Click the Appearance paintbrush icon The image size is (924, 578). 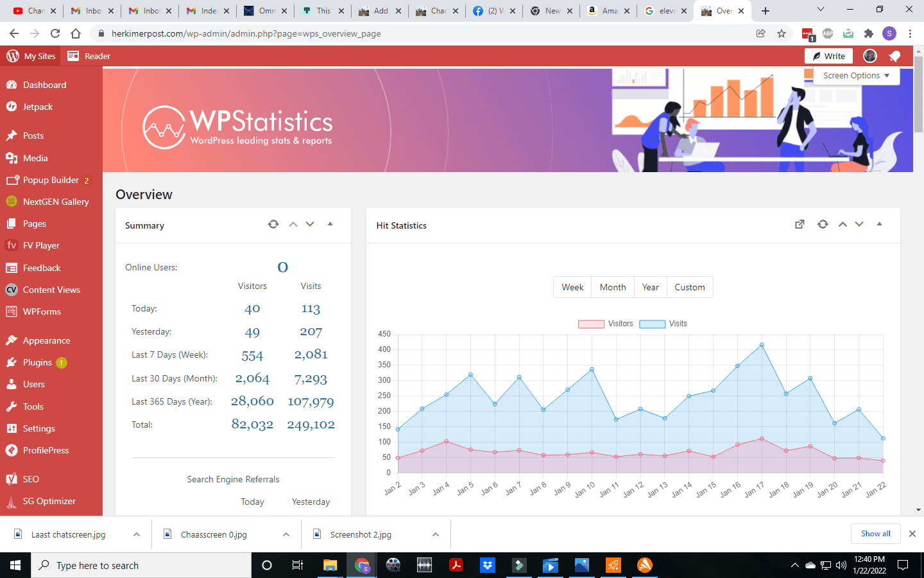point(12,340)
